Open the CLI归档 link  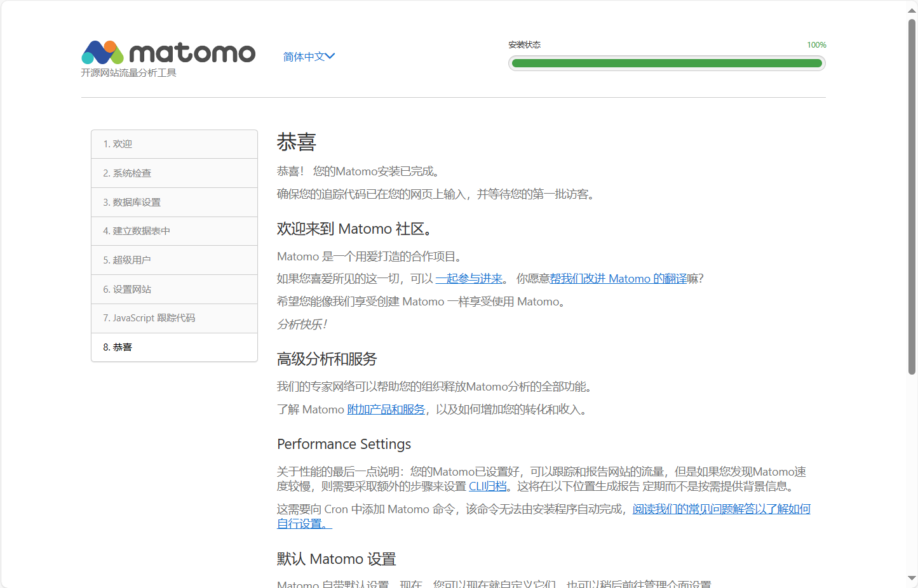(x=488, y=486)
